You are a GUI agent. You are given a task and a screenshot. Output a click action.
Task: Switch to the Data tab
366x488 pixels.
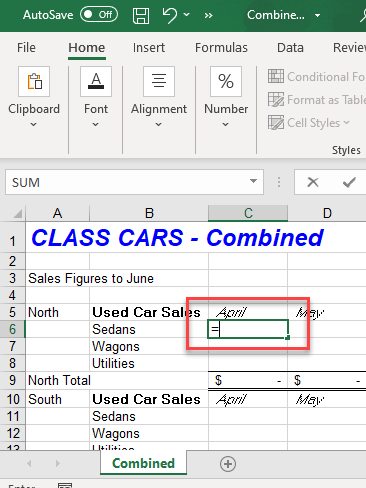click(x=290, y=48)
